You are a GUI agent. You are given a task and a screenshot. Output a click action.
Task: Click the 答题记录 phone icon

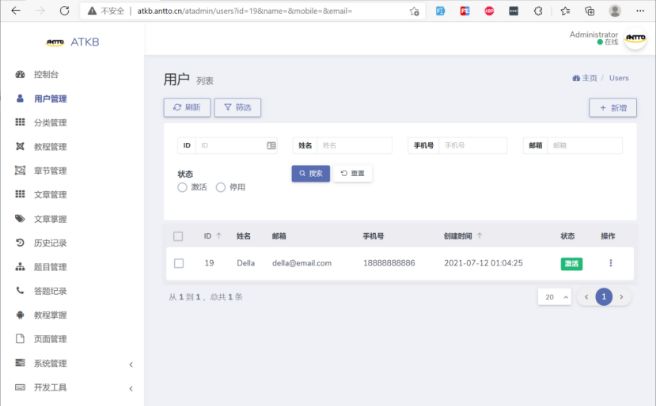click(x=20, y=290)
